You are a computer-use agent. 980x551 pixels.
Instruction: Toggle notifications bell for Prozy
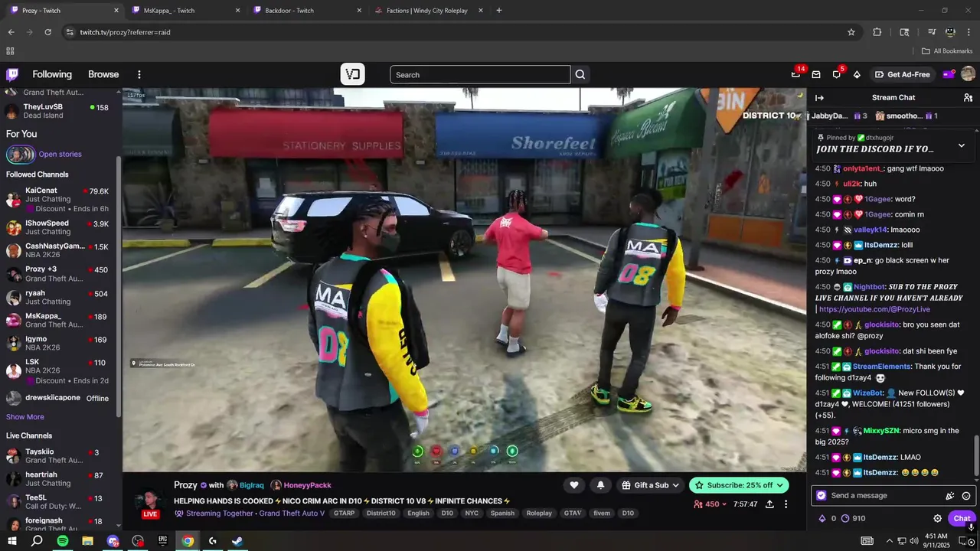click(x=600, y=484)
